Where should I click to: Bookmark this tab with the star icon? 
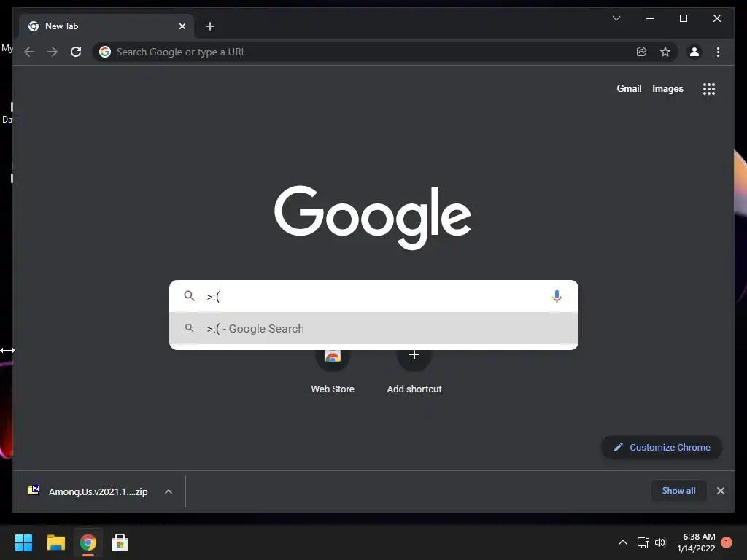665,52
